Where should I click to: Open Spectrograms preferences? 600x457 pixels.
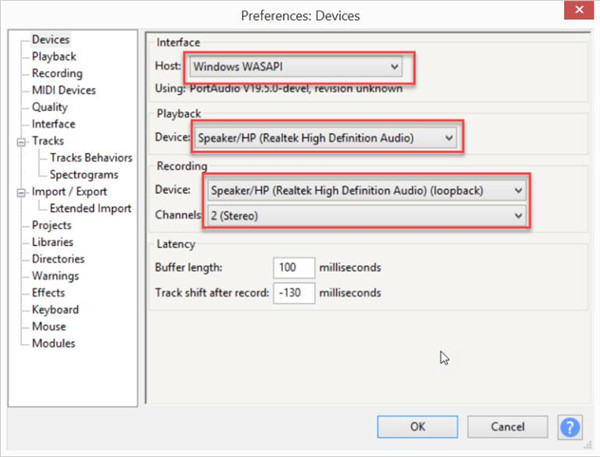click(x=90, y=175)
